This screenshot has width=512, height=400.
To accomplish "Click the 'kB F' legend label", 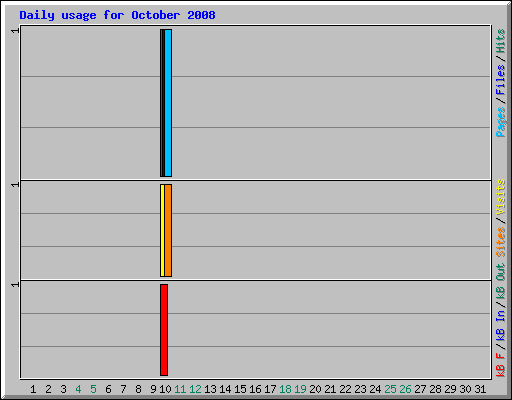I will [x=501, y=365].
